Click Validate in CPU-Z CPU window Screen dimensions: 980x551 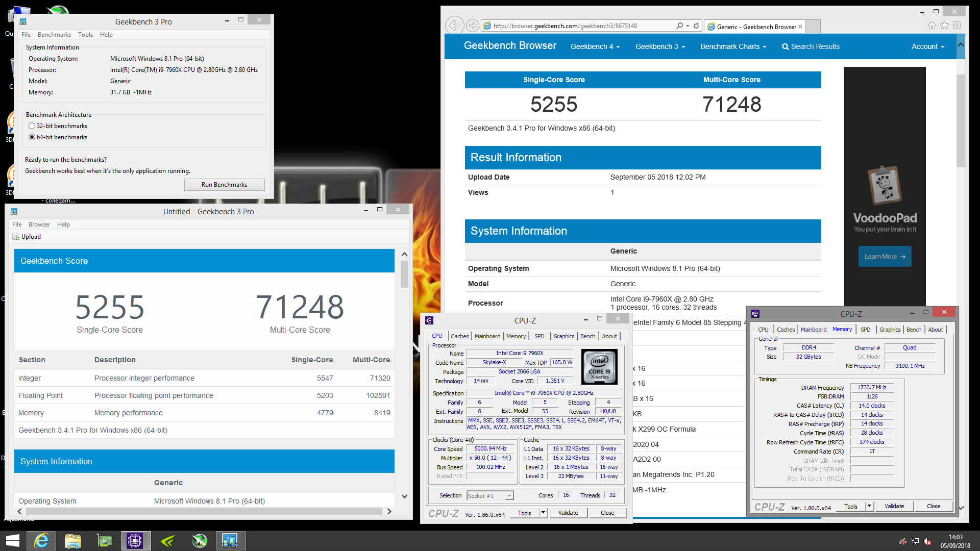click(x=568, y=513)
